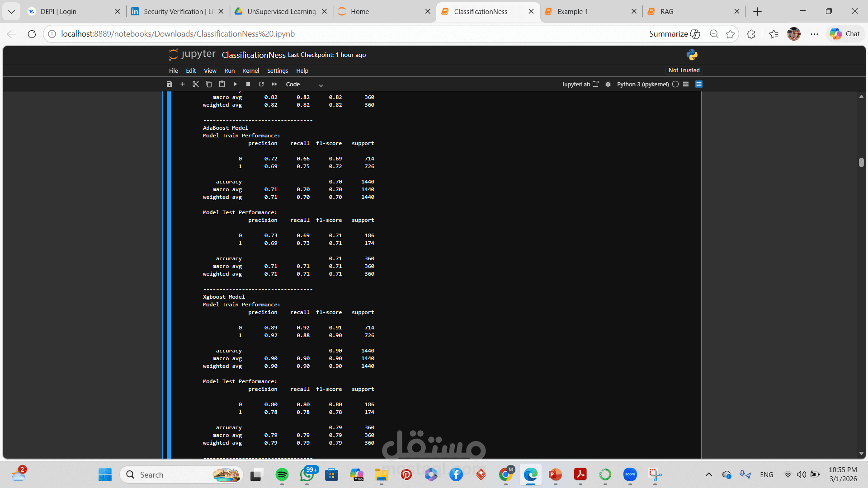
Task: Show hidden system tray icons chevron
Action: tap(709, 474)
